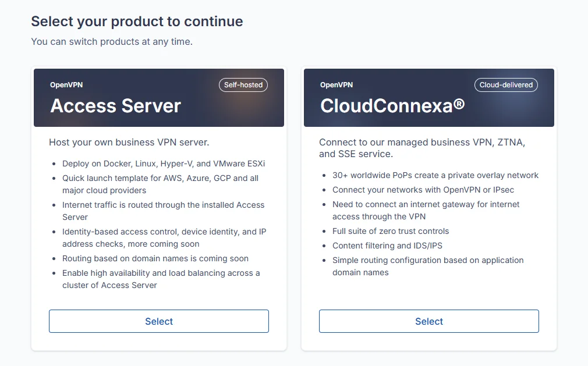Click 'Quick launch template for AWS' bullet
Screen dimensions: 588x366
(x=161, y=184)
